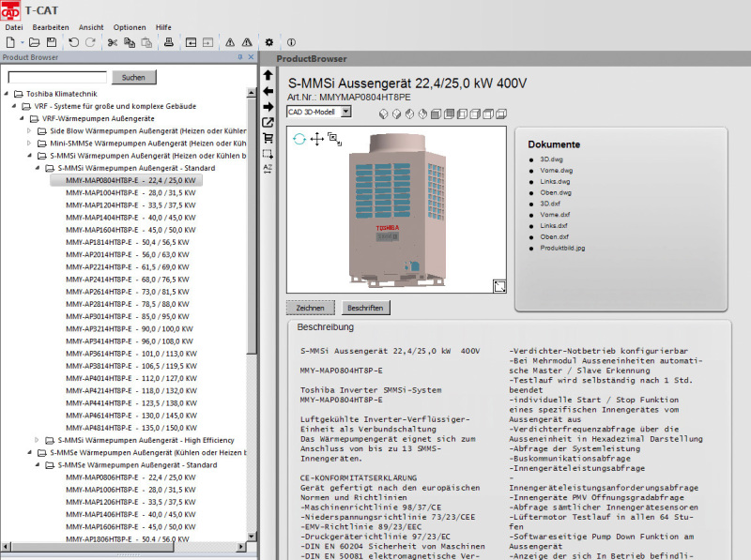This screenshot has height=560, width=751.
Task: Print using the printer icon
Action: point(169,42)
